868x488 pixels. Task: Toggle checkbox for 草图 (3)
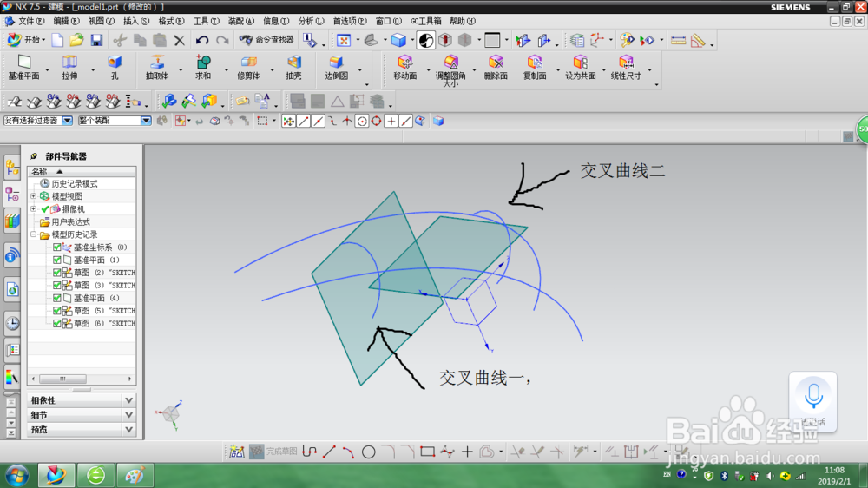[x=57, y=286]
